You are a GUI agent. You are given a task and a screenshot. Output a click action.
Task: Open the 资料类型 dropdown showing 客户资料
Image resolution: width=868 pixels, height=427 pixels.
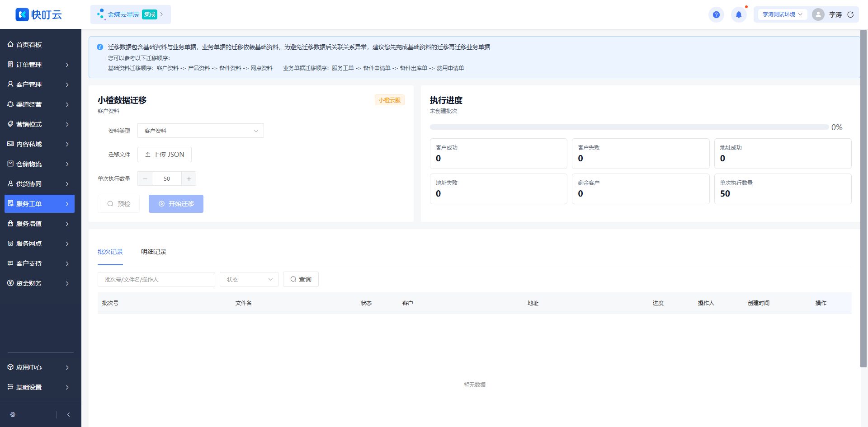(201, 131)
